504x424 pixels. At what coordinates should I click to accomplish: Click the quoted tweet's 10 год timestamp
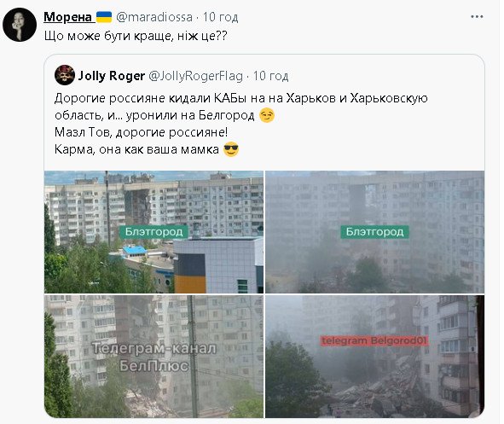(270, 76)
